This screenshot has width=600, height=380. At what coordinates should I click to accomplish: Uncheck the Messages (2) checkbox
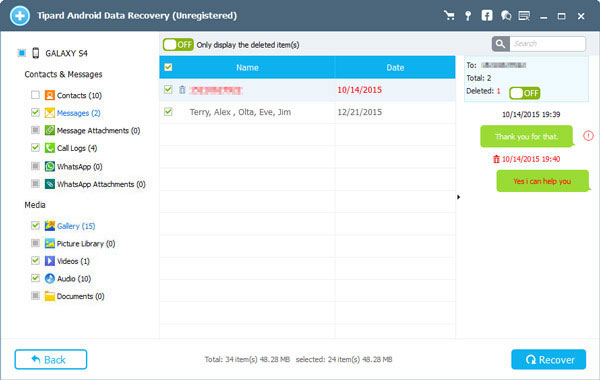click(35, 112)
